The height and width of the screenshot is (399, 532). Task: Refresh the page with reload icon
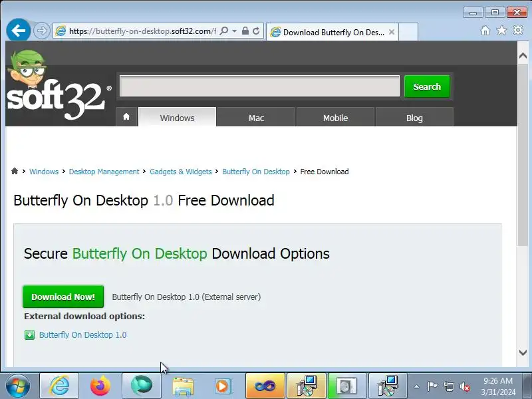point(256,31)
